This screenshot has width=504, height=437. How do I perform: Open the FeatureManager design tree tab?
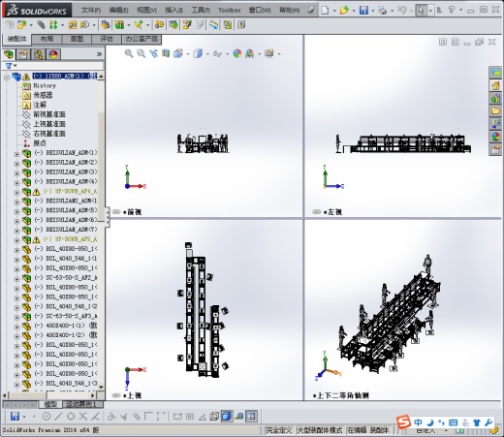coord(9,54)
